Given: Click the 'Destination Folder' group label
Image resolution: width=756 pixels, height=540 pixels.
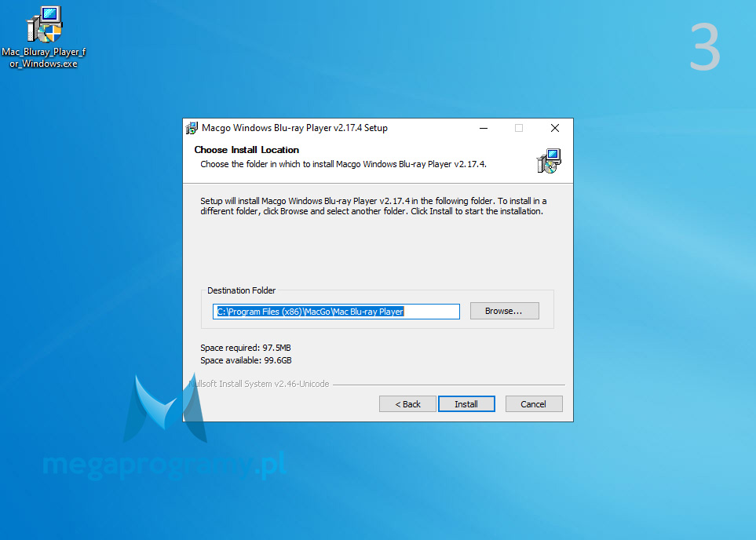Looking at the screenshot, I should pos(242,290).
